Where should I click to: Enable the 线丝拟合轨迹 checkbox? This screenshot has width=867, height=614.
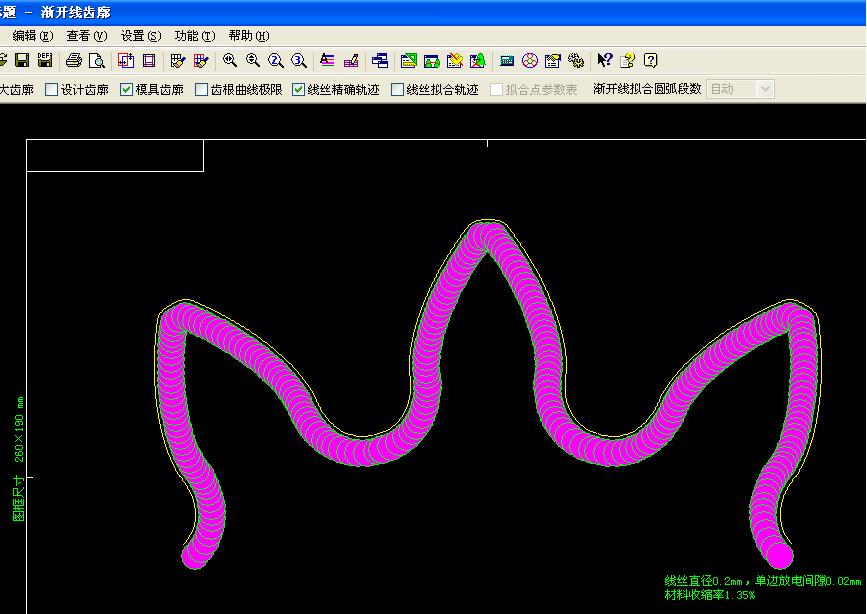pyautogui.click(x=398, y=89)
